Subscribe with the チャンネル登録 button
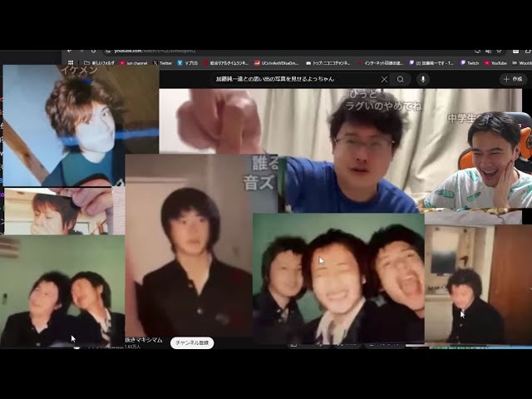 pos(192,343)
